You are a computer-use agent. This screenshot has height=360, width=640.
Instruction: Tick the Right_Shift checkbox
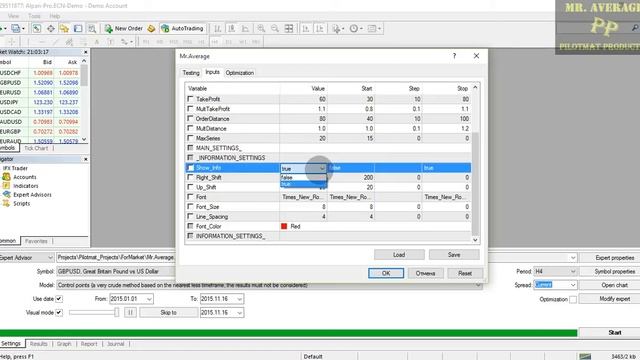[190, 177]
